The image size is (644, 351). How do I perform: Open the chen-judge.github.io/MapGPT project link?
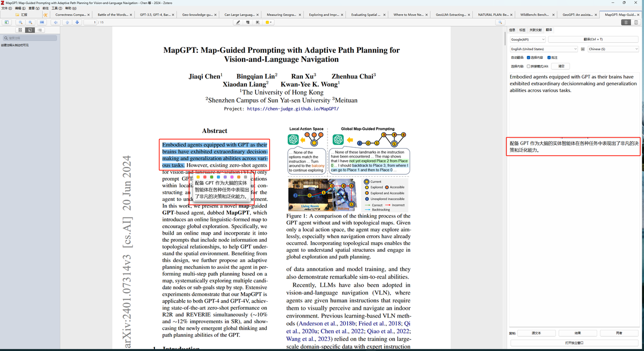click(293, 109)
